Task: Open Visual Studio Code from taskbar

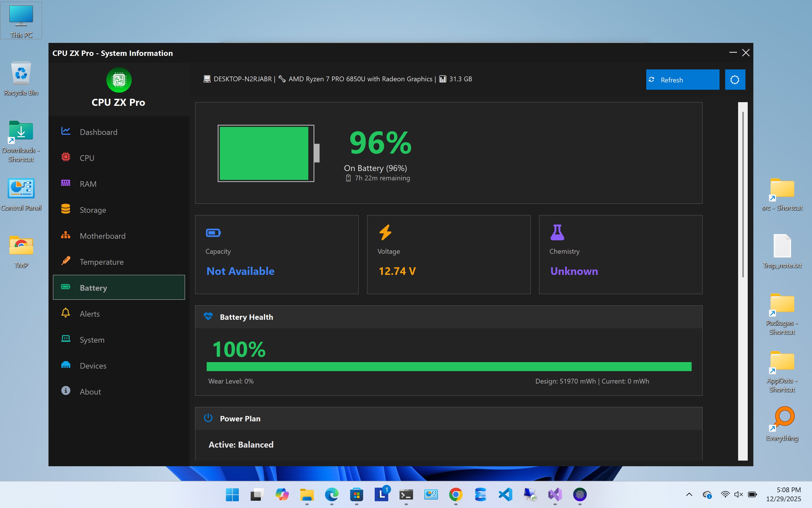Action: point(505,494)
